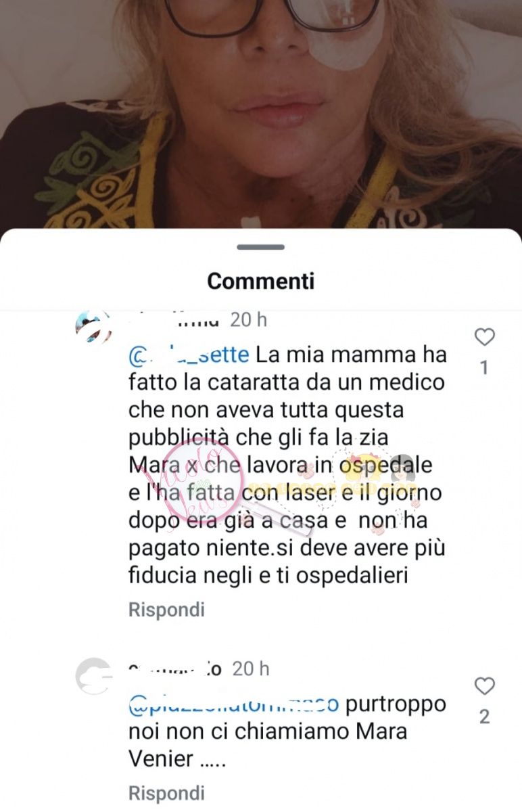Reply to the 'purtroppo noi non ci chiamiamo' comment
The image size is (522, 812).
pyautogui.click(x=166, y=792)
